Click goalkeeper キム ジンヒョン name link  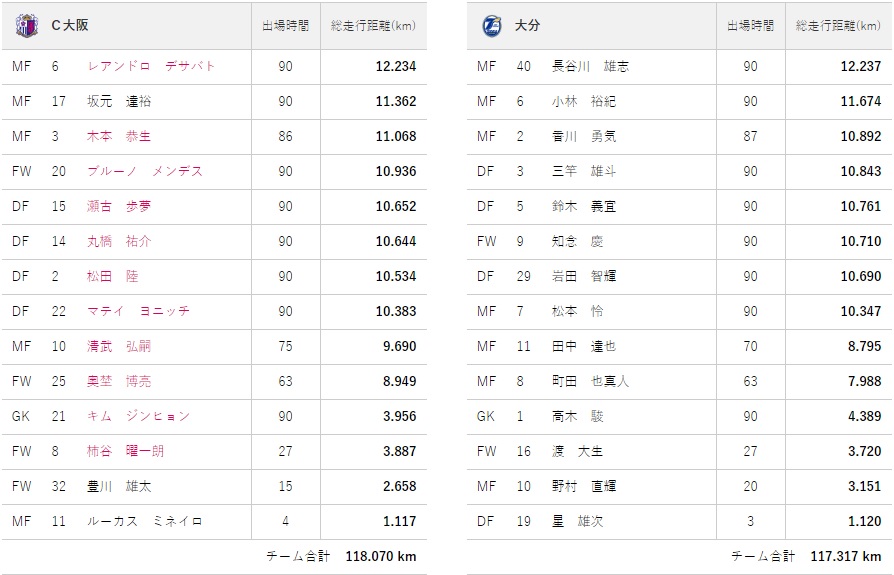(138, 416)
